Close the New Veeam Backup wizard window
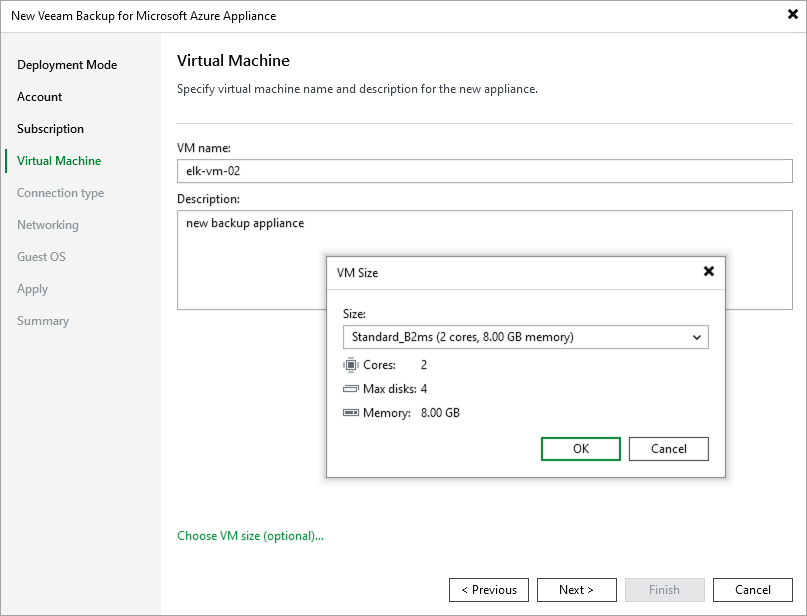 [793, 14]
